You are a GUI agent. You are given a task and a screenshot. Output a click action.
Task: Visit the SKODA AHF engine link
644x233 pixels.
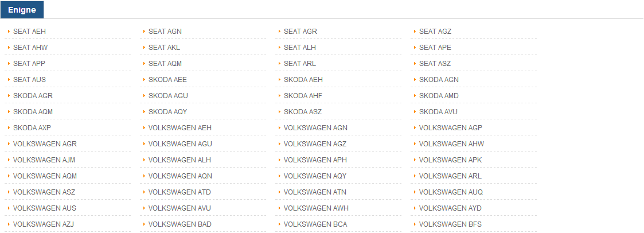click(303, 96)
